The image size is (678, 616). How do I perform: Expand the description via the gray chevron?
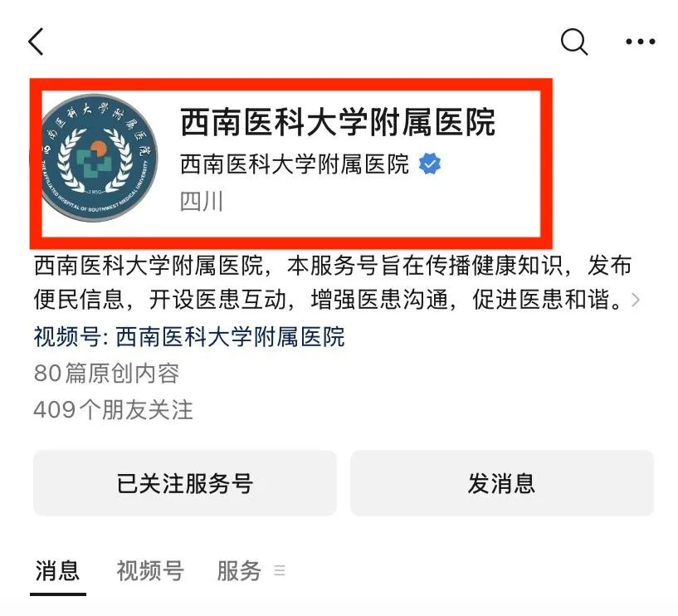pyautogui.click(x=635, y=300)
